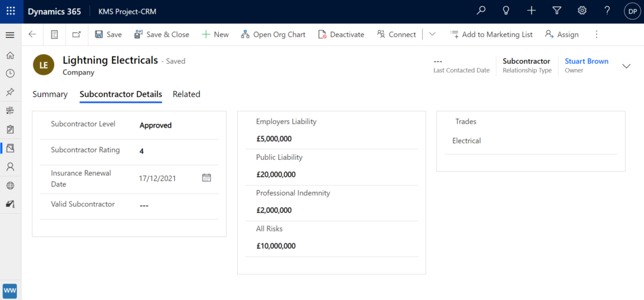Open Recent clock icon in sidebar

[10, 74]
